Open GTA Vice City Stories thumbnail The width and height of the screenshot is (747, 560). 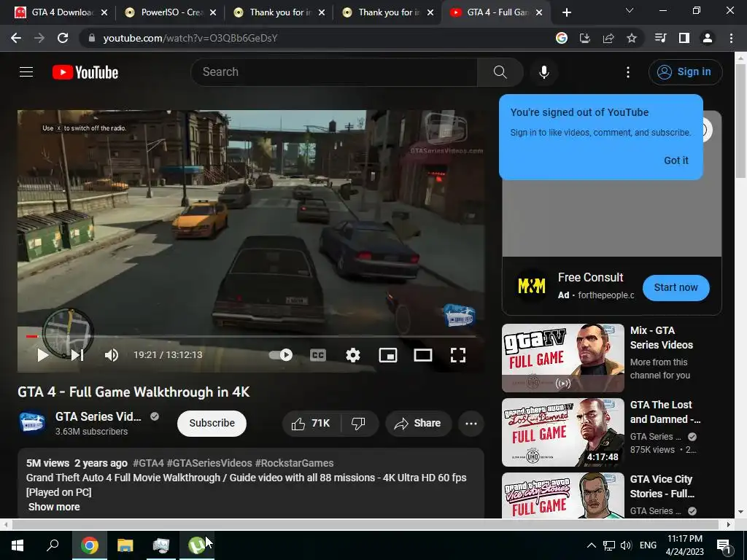[562, 495]
